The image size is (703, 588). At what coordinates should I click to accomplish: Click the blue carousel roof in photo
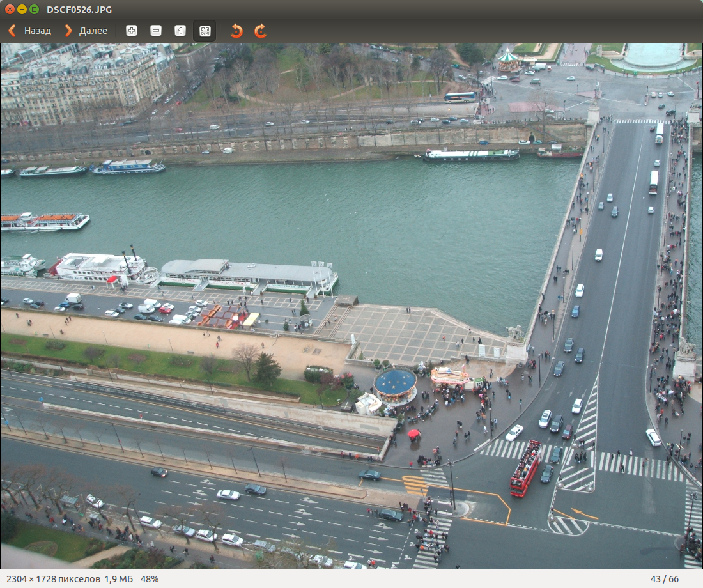(x=395, y=382)
